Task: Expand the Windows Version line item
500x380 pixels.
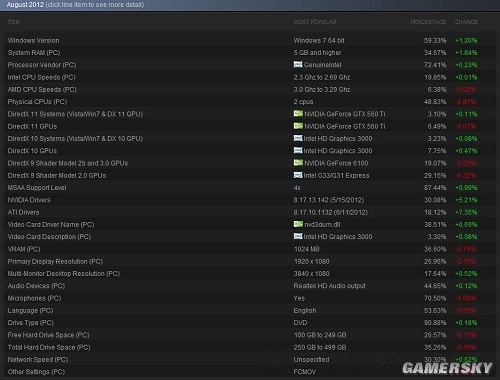Action: (249, 40)
